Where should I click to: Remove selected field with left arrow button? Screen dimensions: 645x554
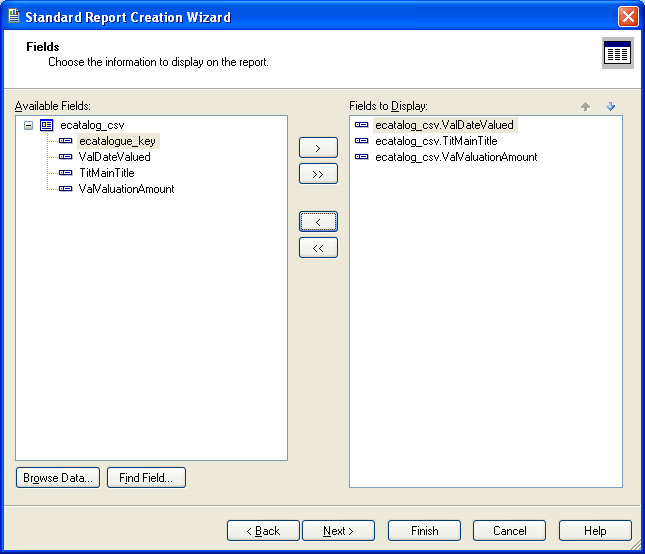click(x=318, y=222)
